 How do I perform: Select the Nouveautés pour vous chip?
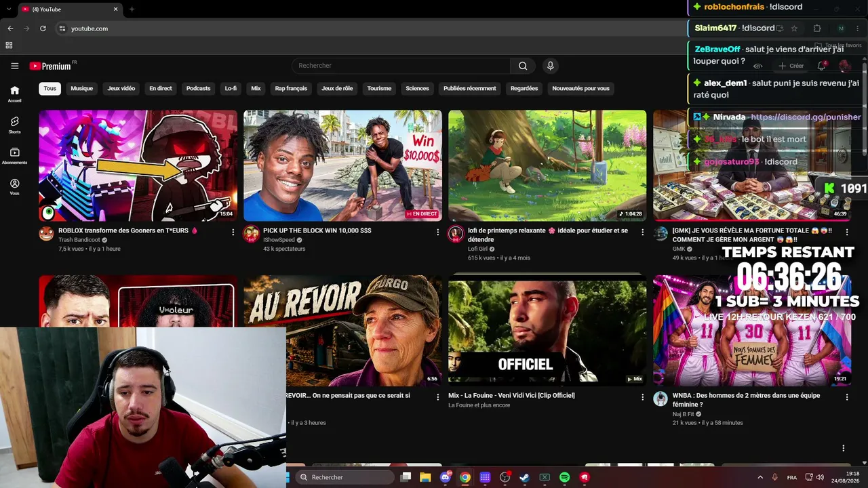[580, 88]
